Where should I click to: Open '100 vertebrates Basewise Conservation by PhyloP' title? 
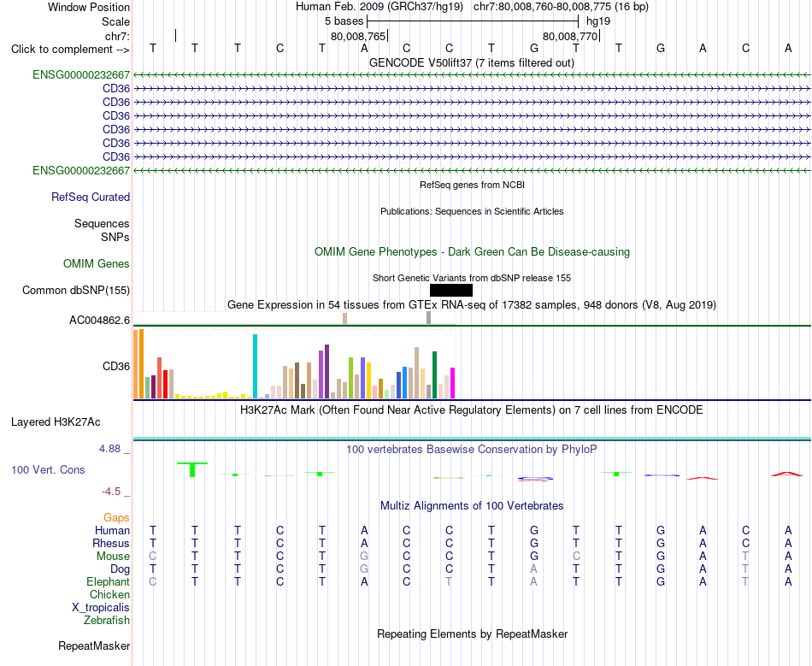[x=472, y=449]
